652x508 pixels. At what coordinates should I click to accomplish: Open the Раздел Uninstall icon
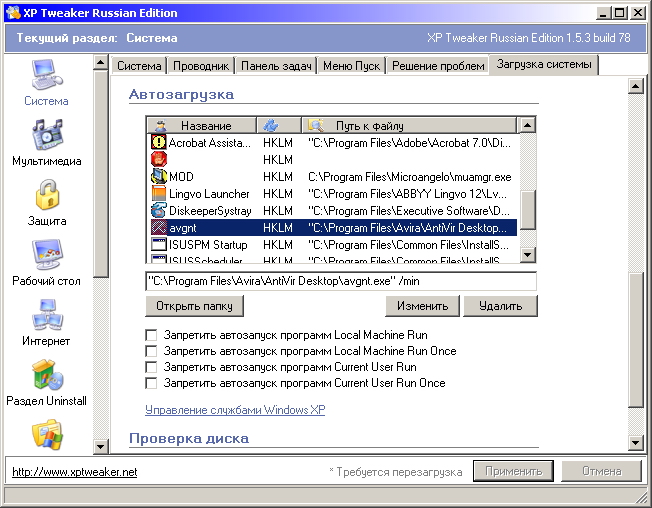tap(47, 375)
